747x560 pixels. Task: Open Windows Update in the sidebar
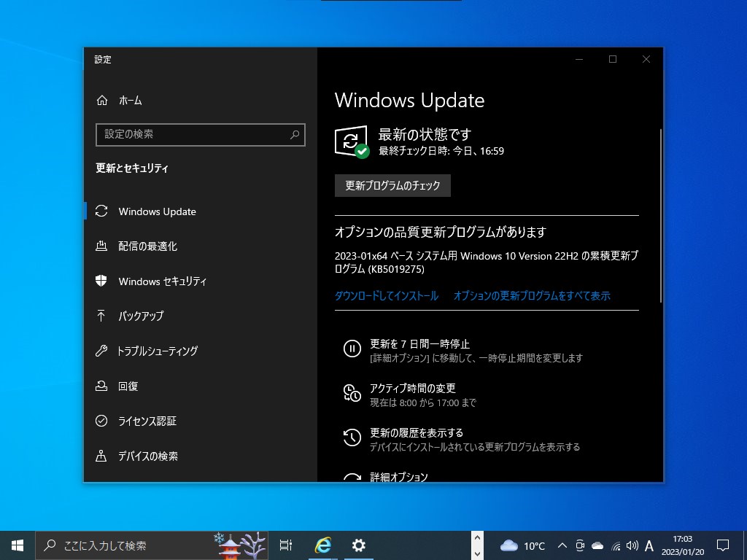coord(157,211)
